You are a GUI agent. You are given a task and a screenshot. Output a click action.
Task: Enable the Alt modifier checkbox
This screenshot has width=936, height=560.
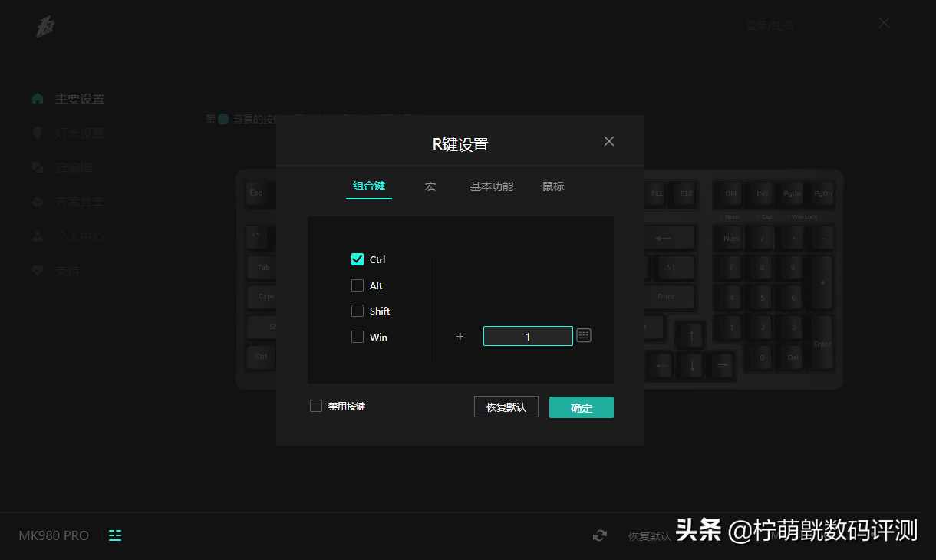358,285
